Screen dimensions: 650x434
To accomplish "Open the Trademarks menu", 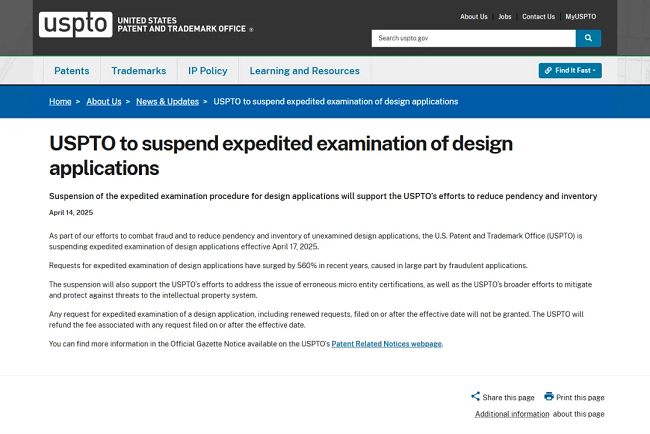I will 139,71.
